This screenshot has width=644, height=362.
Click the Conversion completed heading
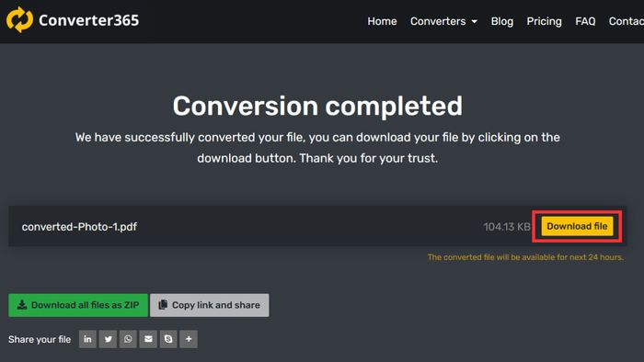coord(317,106)
